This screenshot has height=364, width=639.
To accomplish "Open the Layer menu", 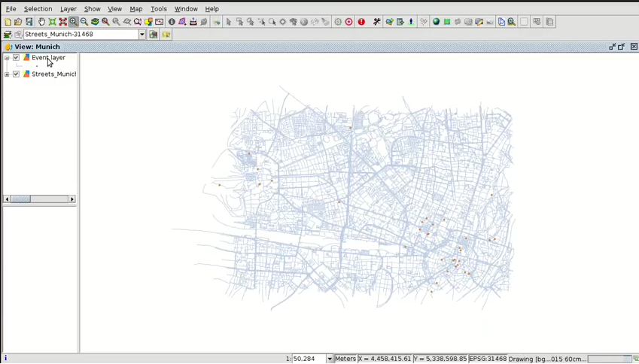I will tap(68, 9).
